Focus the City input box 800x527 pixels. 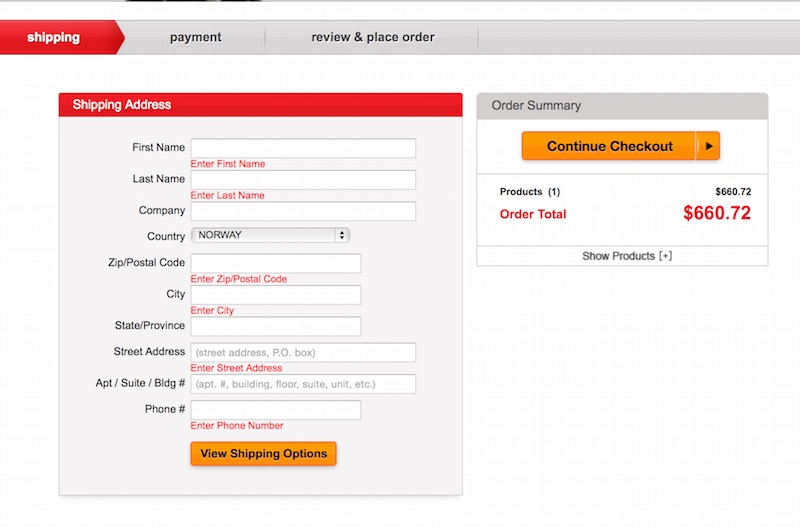coord(276,295)
